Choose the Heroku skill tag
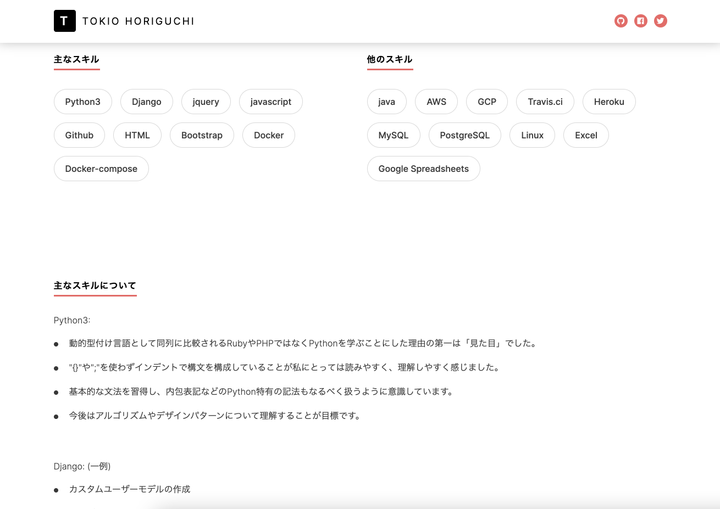The width and height of the screenshot is (720, 509). point(609,102)
